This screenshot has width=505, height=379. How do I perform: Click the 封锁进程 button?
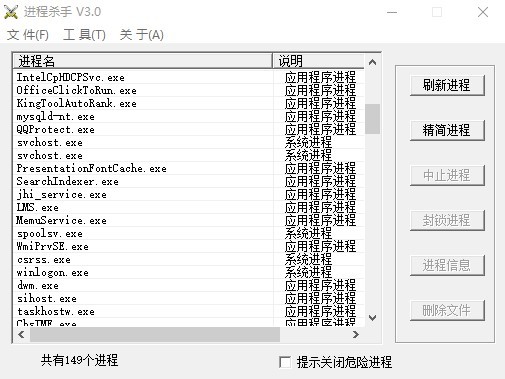coord(447,220)
